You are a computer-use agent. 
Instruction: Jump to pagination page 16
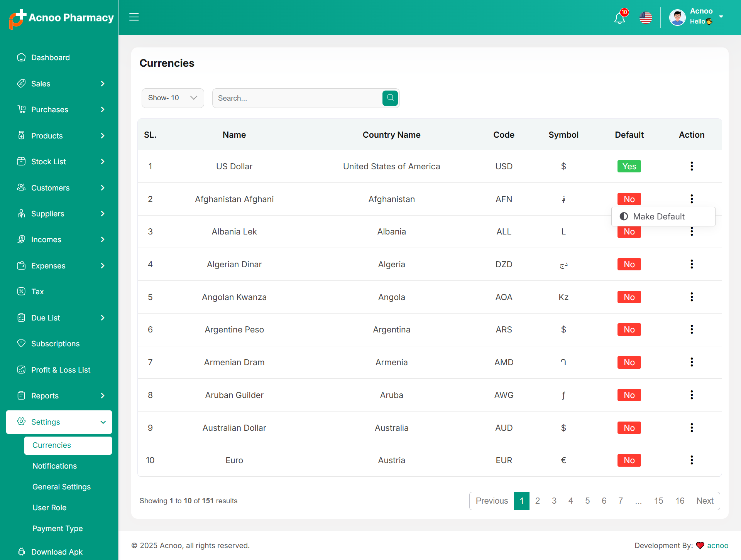pos(680,501)
